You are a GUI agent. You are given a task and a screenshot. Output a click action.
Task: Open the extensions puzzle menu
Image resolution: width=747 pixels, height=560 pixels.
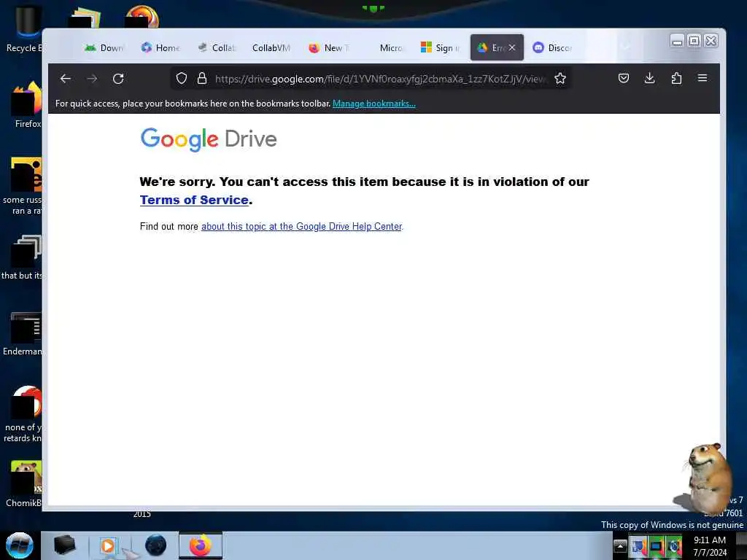click(676, 78)
